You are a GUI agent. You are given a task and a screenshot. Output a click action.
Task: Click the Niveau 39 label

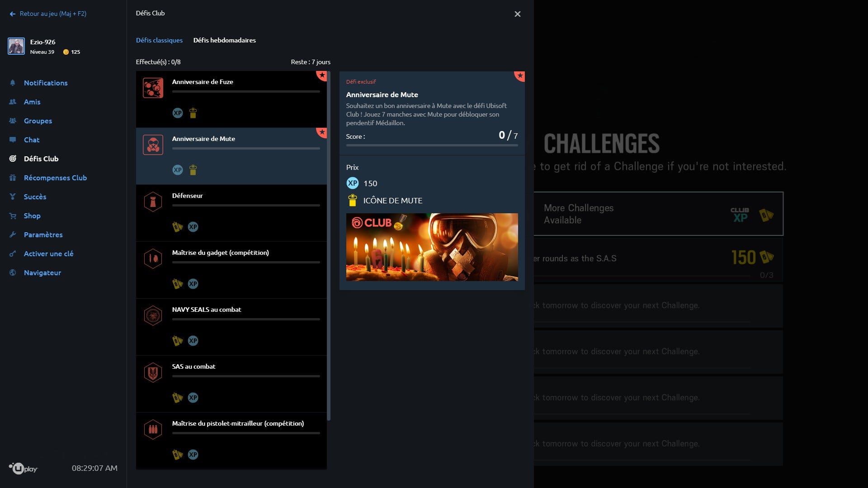click(x=42, y=52)
